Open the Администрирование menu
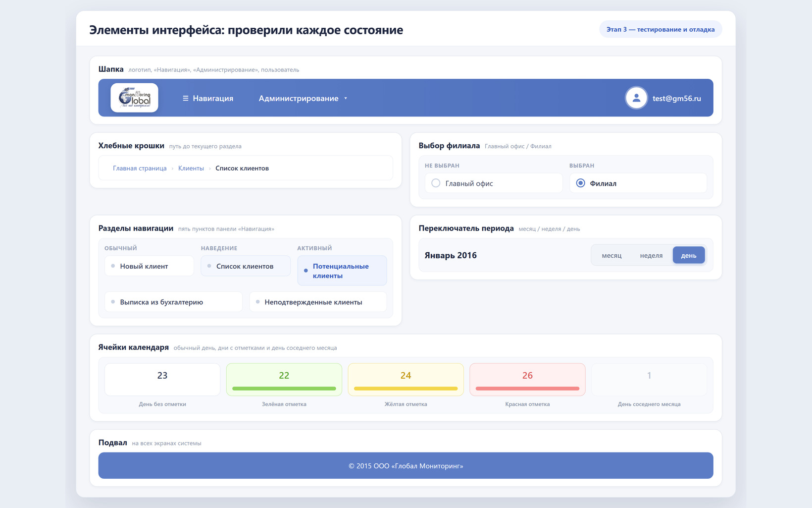This screenshot has height=508, width=812. (x=303, y=98)
